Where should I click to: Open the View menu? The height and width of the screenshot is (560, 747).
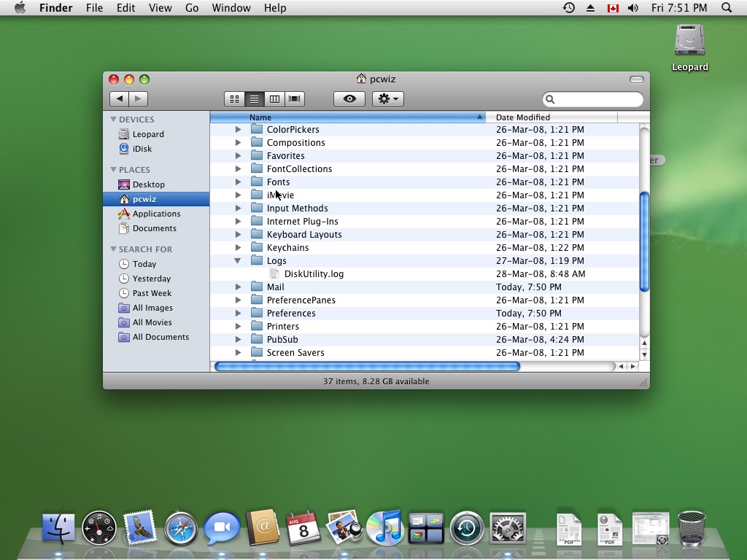tap(160, 8)
